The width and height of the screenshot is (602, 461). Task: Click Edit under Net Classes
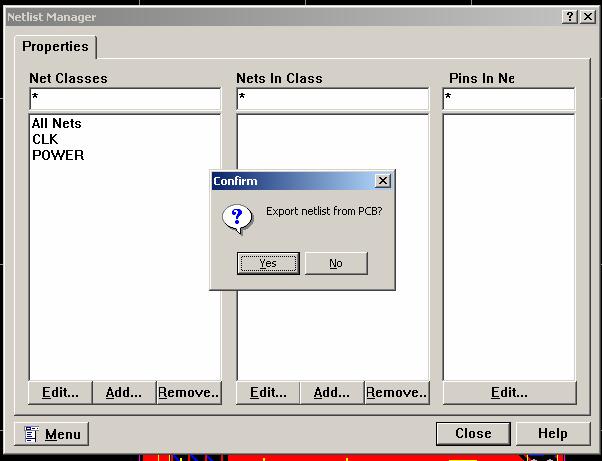[x=60, y=393]
